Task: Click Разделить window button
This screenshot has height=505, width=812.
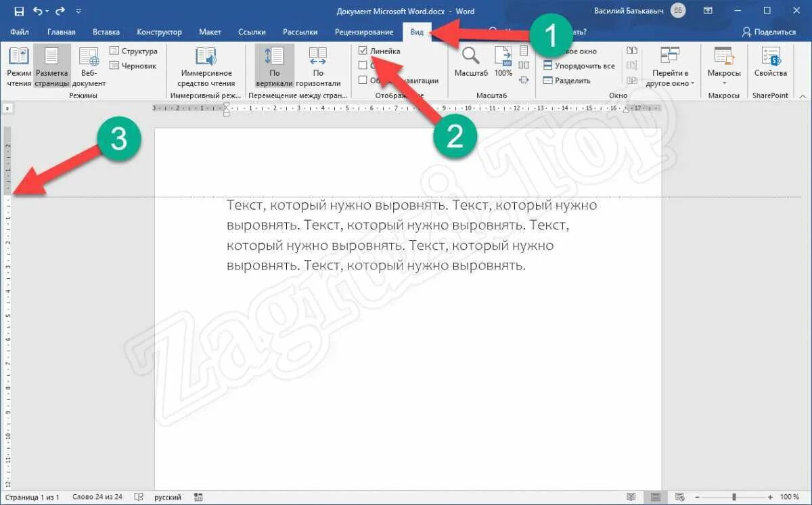Action: (x=567, y=81)
